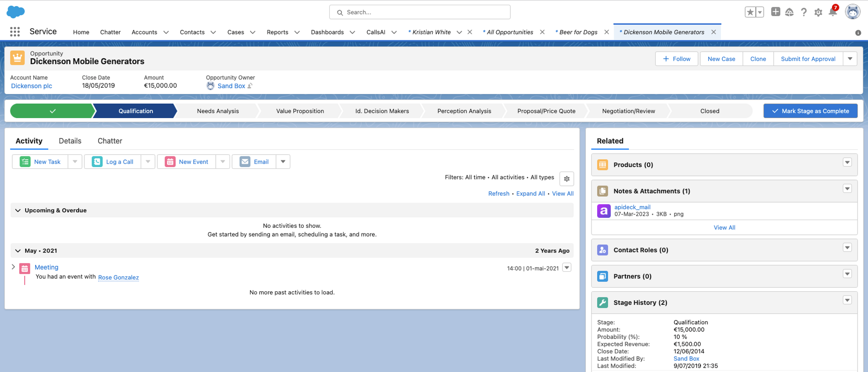Viewport: 868px width, 372px height.
Task: Open the Accounts menu dropdown arrow
Action: coord(166,32)
